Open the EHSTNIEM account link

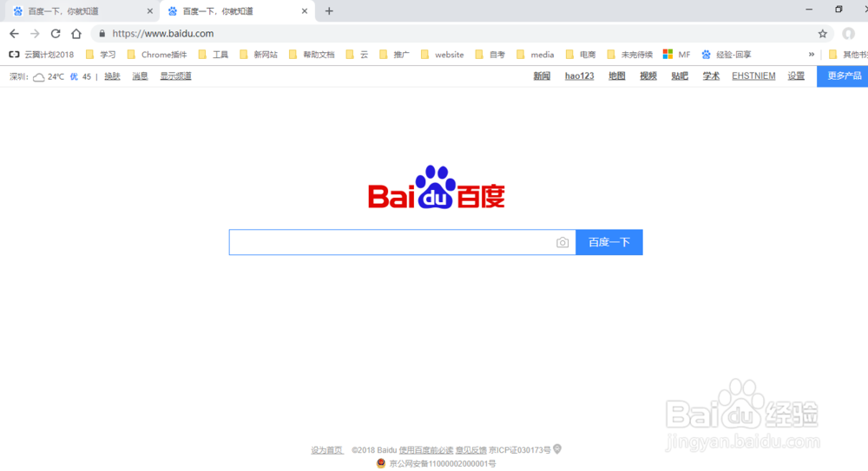point(753,76)
